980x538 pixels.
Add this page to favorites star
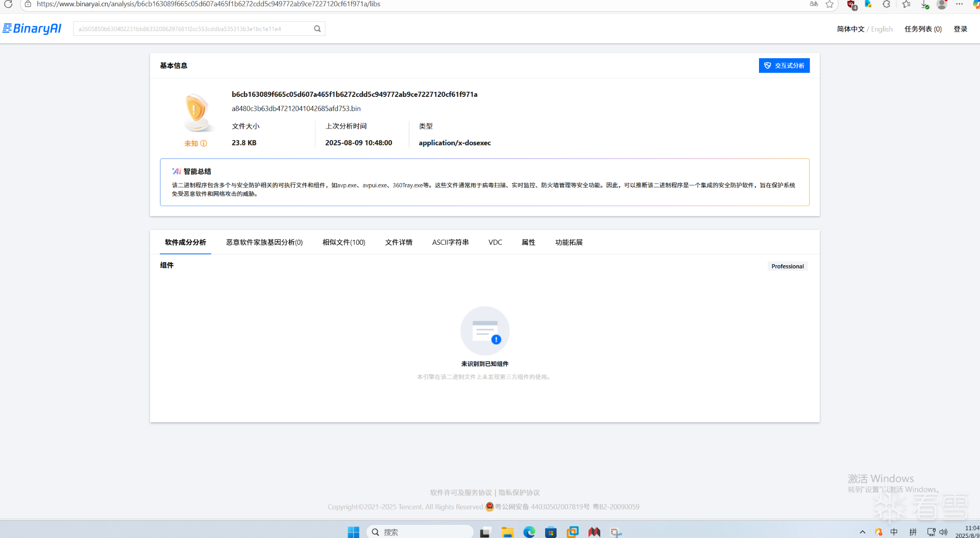coord(830,4)
